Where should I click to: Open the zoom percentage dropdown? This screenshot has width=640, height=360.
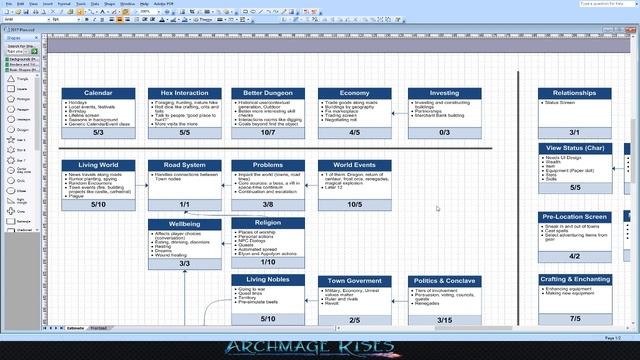pos(158,12)
